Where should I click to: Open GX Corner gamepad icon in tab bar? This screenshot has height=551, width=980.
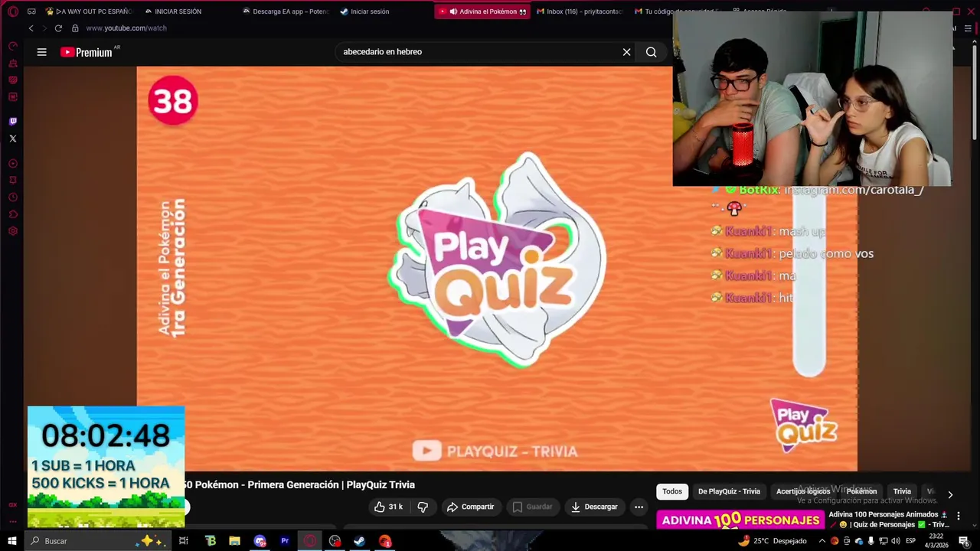pos(31,11)
